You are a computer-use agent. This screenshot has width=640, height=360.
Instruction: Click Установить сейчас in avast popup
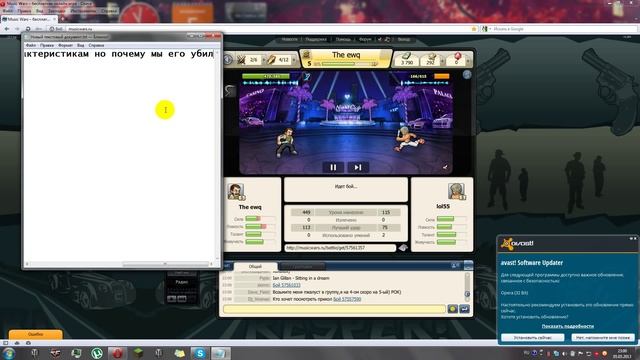[x=533, y=338]
